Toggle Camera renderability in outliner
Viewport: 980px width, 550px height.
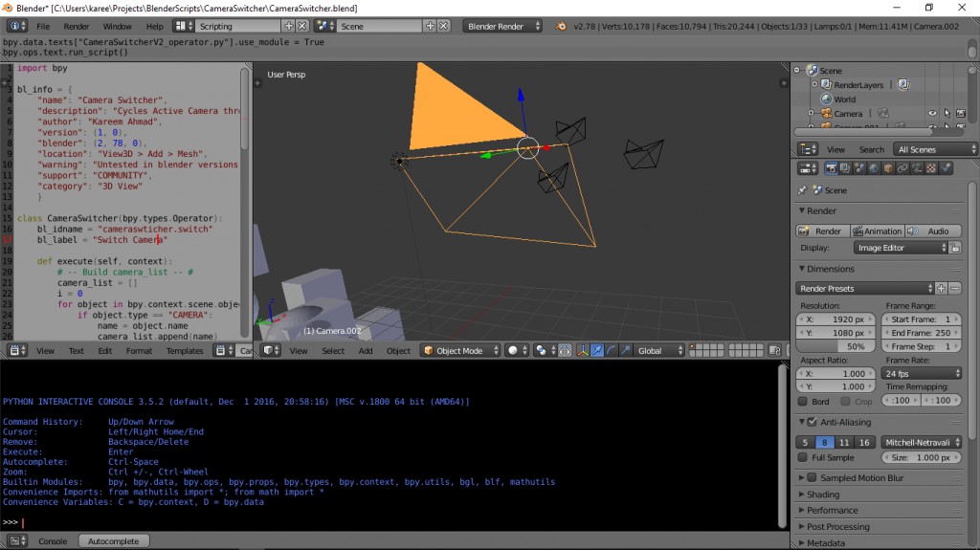tap(961, 113)
